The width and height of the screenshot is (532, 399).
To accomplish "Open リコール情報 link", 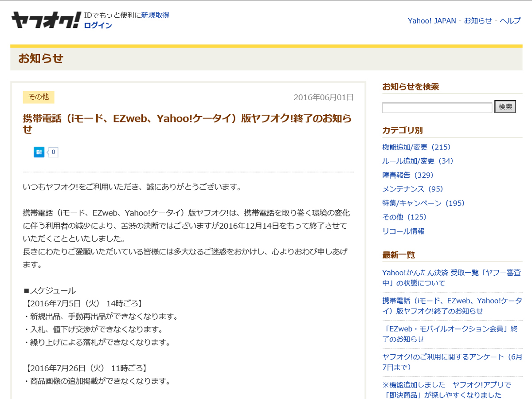I will pos(403,231).
